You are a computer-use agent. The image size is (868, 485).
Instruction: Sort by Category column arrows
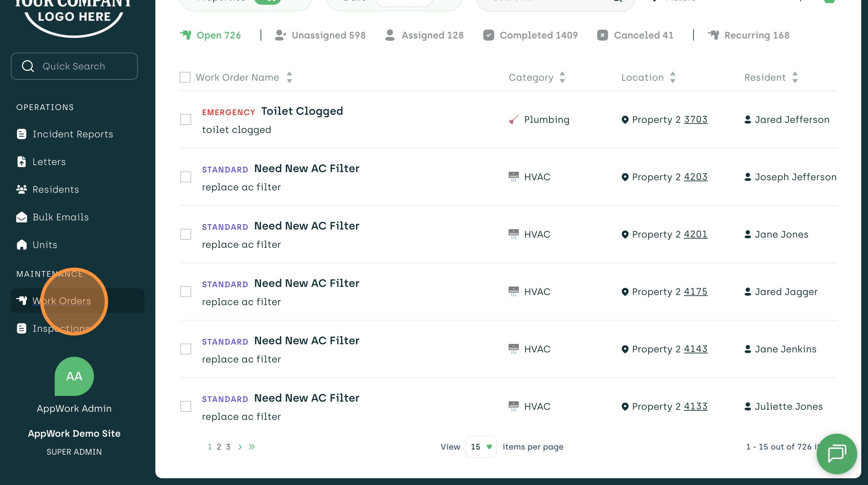(x=562, y=77)
